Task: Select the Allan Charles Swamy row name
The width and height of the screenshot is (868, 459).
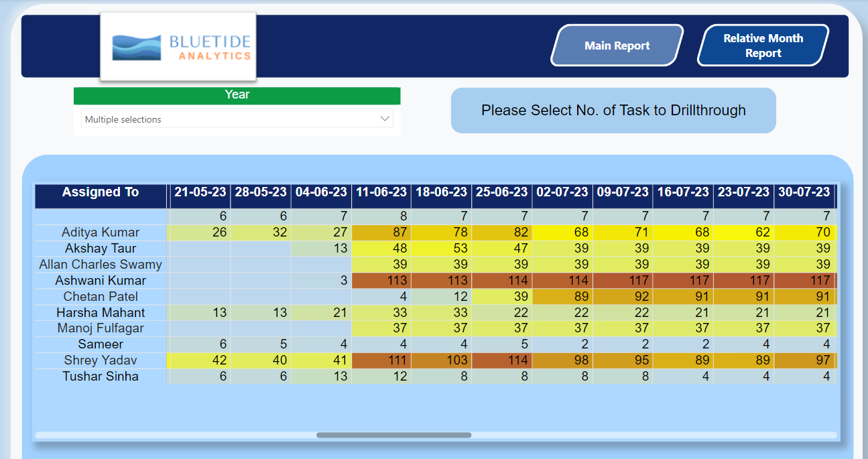Action: click(101, 265)
